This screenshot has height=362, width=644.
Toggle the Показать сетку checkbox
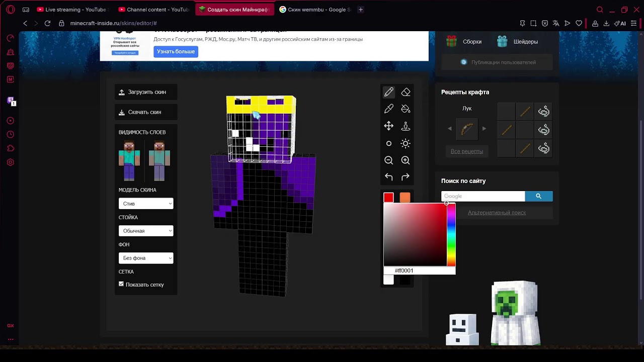121,284
